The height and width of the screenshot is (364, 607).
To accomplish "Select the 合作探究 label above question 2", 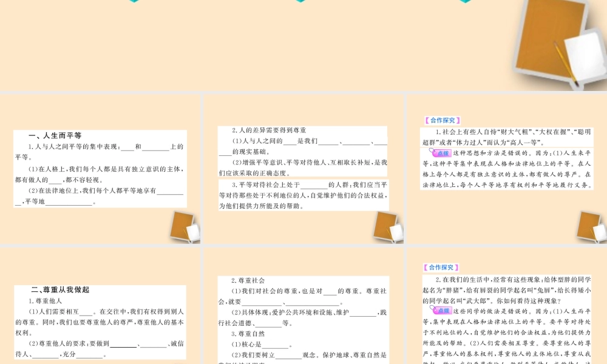I will click(441, 268).
